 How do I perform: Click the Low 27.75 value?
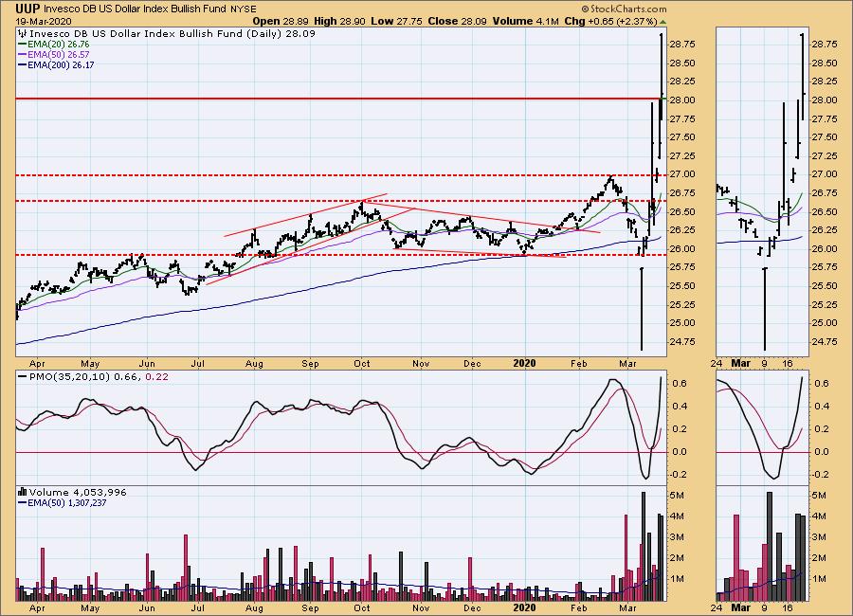click(396, 21)
